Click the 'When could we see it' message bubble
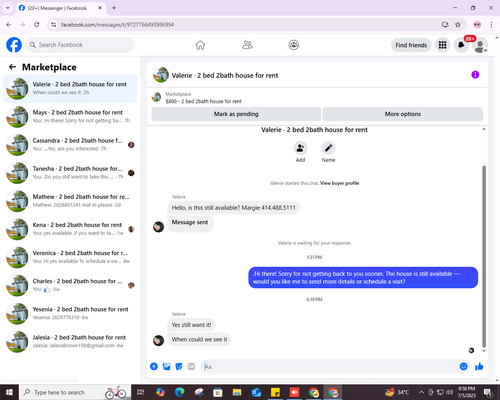 click(x=199, y=339)
